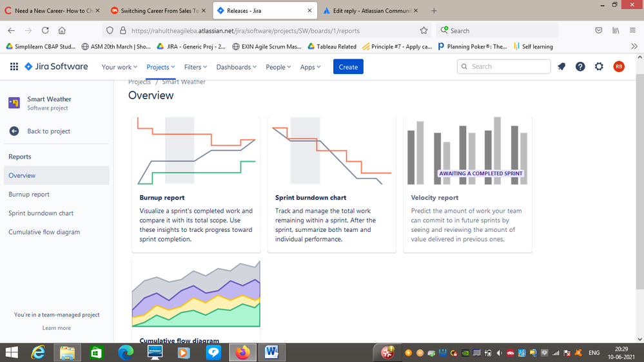Image resolution: width=644 pixels, height=362 pixels.
Task: Open the Help question mark icon
Action: [x=580, y=66]
